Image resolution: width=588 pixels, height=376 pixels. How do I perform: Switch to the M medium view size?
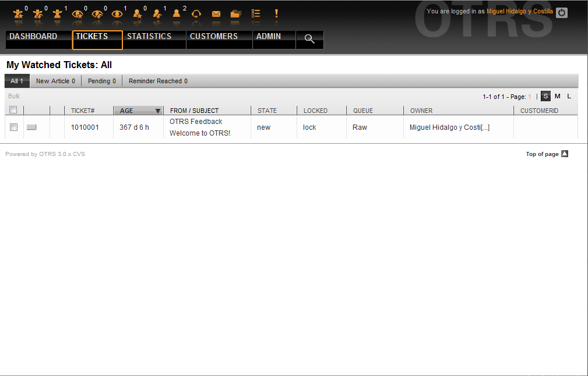pos(557,97)
